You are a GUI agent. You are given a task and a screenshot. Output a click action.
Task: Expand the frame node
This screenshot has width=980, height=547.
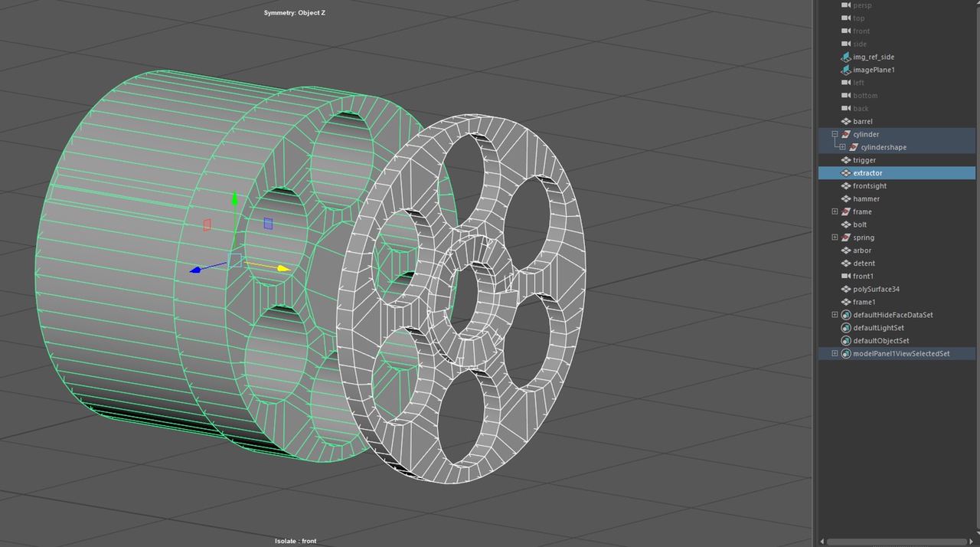coord(835,211)
